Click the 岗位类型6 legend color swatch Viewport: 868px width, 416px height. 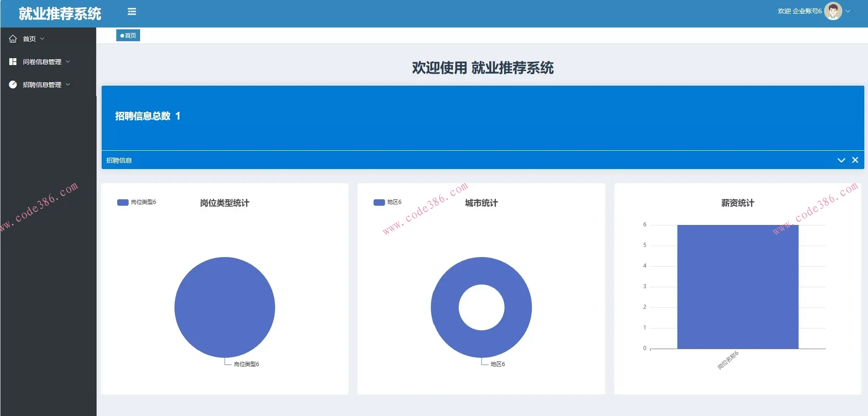click(x=122, y=202)
